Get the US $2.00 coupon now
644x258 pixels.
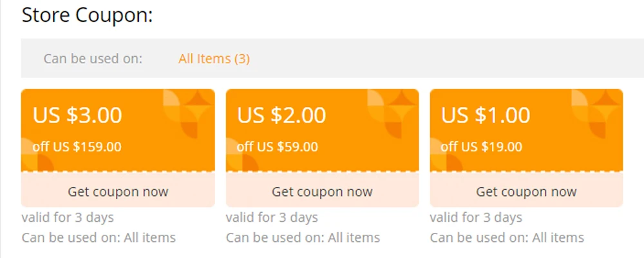322,192
